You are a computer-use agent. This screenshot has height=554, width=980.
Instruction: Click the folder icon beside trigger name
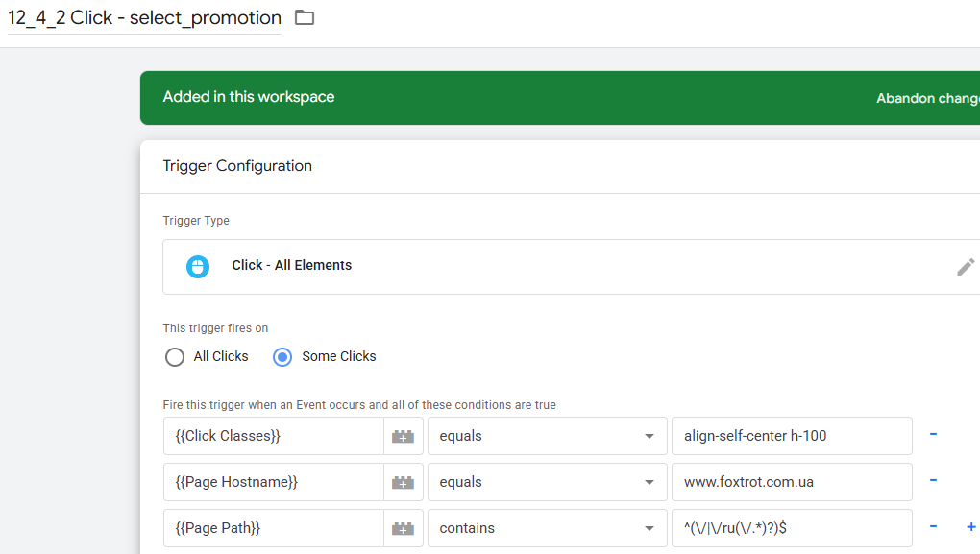305,17
